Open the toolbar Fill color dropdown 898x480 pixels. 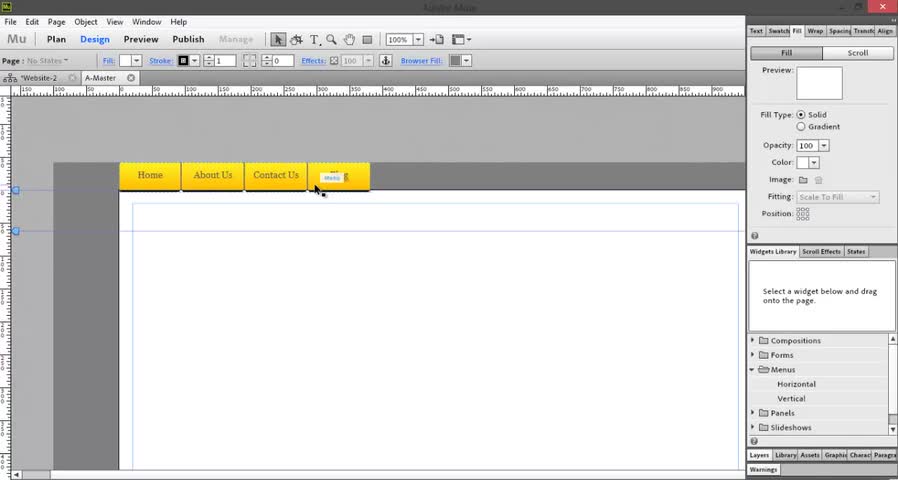[137, 61]
